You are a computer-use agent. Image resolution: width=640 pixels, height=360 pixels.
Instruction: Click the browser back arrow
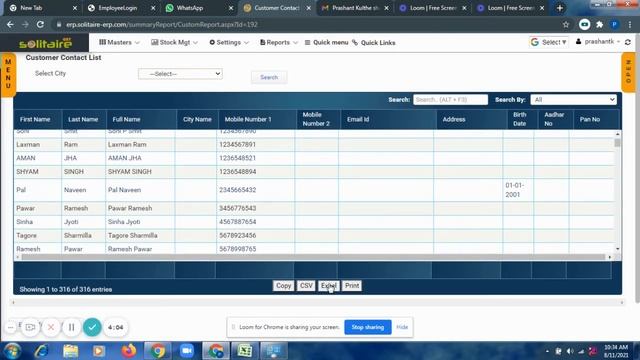10,24
